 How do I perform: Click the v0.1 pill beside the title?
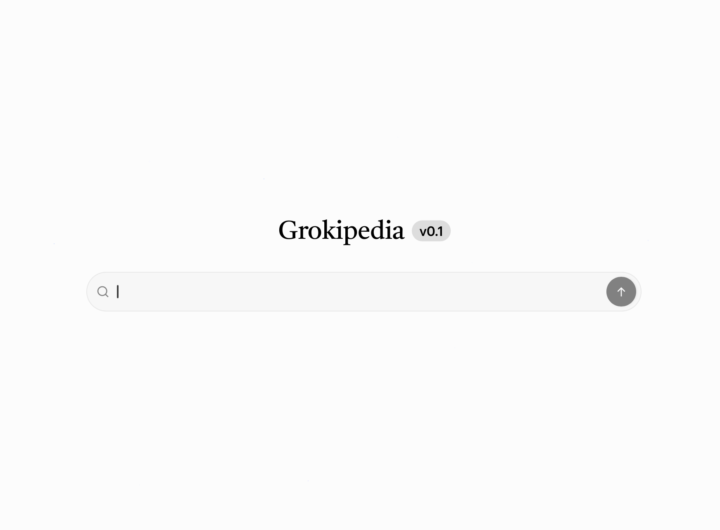431,231
